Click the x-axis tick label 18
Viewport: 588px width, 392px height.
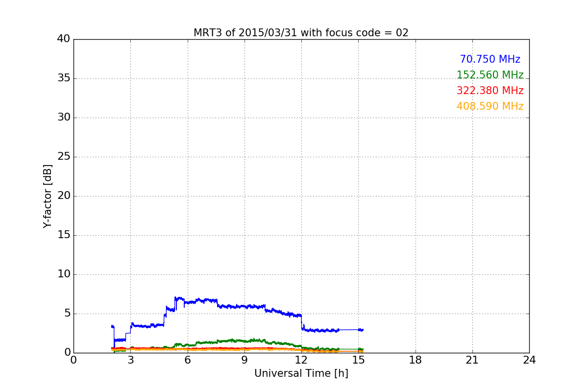(x=415, y=360)
